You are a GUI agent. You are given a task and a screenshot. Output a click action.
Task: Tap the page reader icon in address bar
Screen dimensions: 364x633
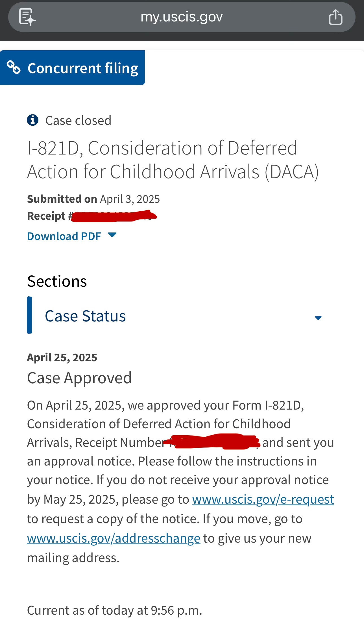(x=27, y=17)
